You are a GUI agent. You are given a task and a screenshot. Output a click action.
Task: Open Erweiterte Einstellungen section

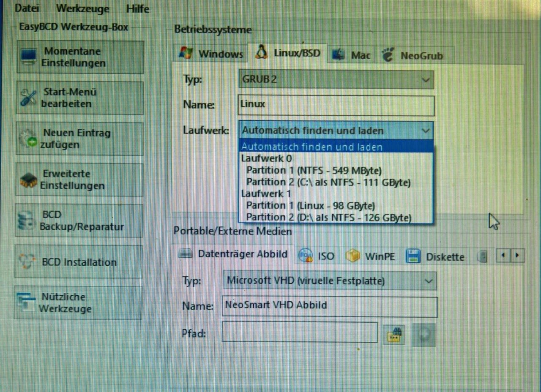(79, 180)
